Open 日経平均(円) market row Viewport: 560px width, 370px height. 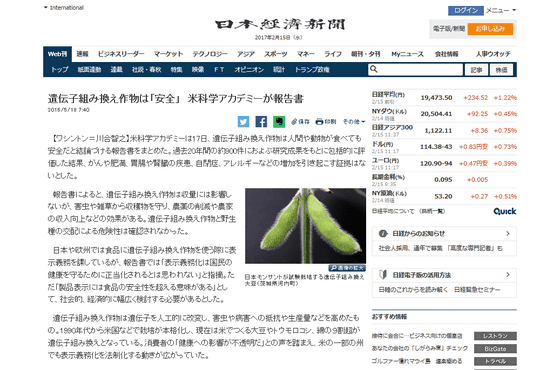(444, 98)
